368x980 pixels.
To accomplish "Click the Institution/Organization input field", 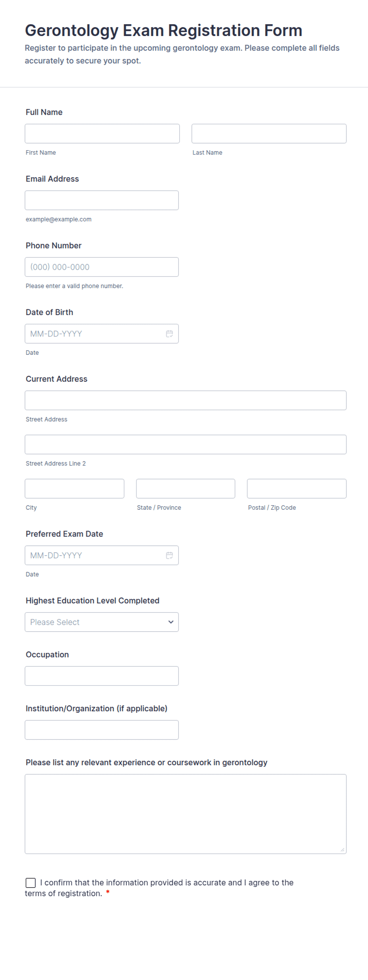I will coord(102,730).
